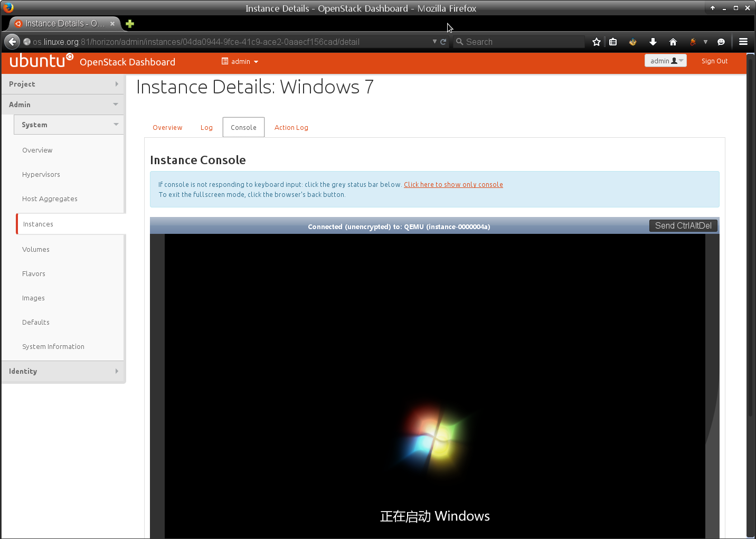The image size is (756, 539).
Task: Expand the Project sidebar section
Action: tap(63, 84)
